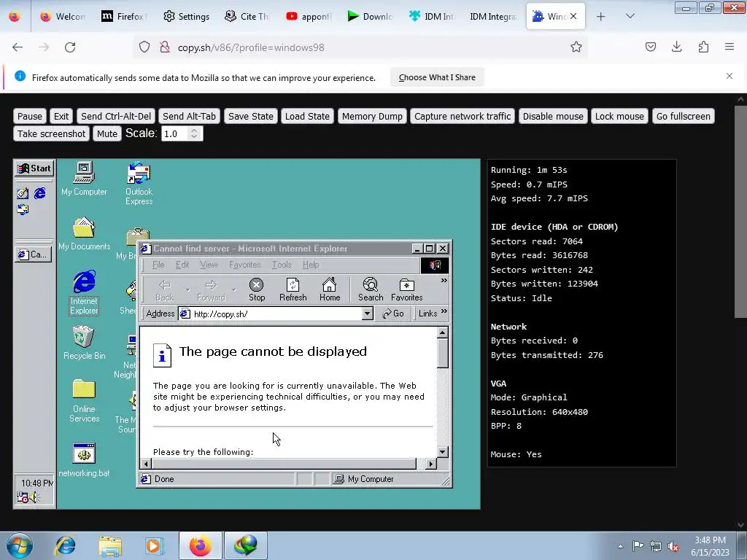Click the Go button beside address bar
The width and height of the screenshot is (747, 560).
[393, 314]
